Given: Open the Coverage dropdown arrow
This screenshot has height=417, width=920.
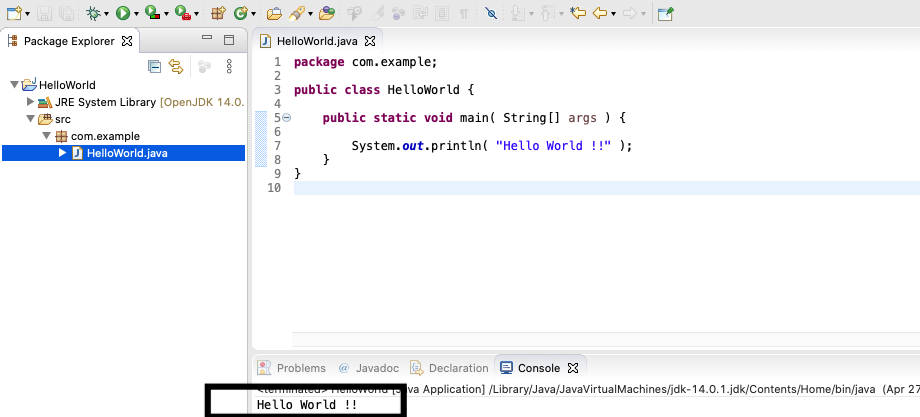Looking at the screenshot, I should (x=166, y=13).
